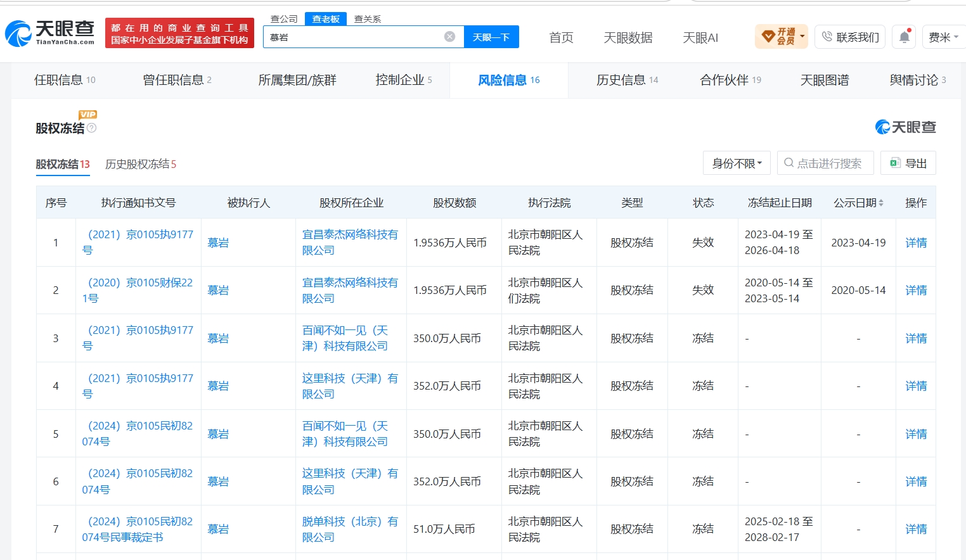Select the 查老板 search tab

click(x=326, y=19)
